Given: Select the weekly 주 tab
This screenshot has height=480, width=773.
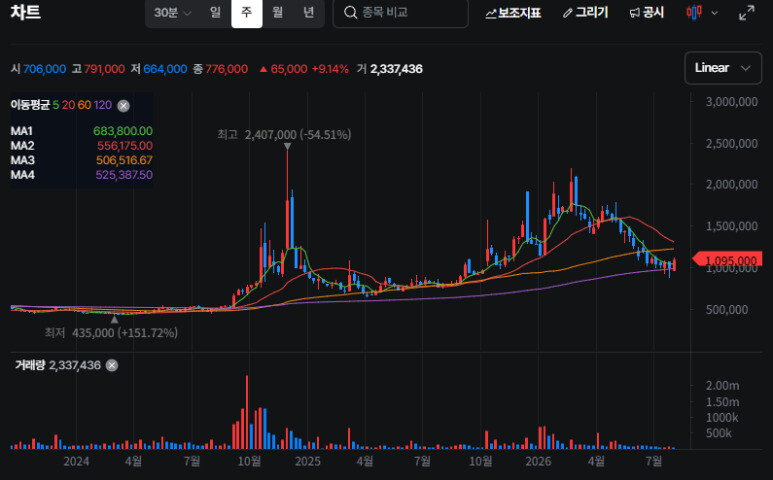Looking at the screenshot, I should [246, 12].
